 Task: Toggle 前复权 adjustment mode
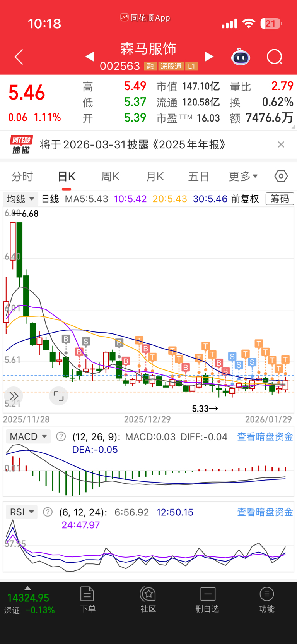point(245,199)
